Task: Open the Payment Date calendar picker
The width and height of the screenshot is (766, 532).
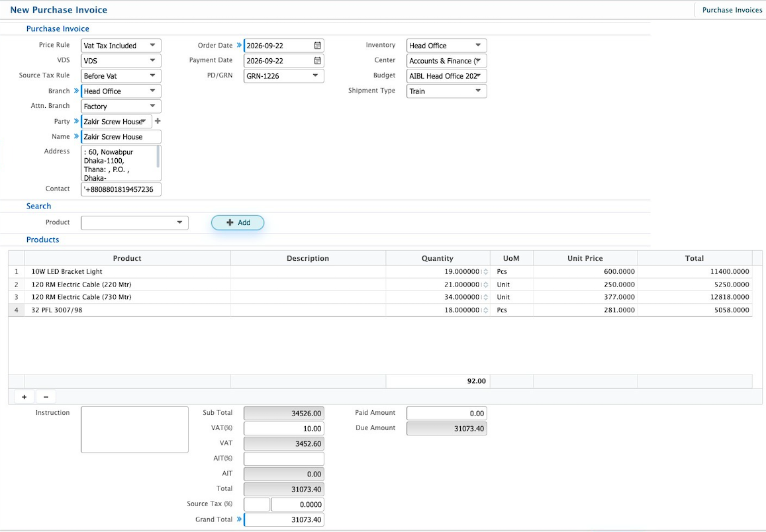Action: point(318,60)
